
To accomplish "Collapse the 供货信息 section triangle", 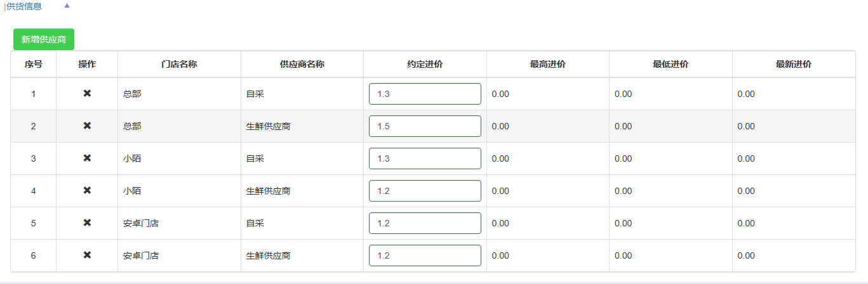I will [67, 6].
